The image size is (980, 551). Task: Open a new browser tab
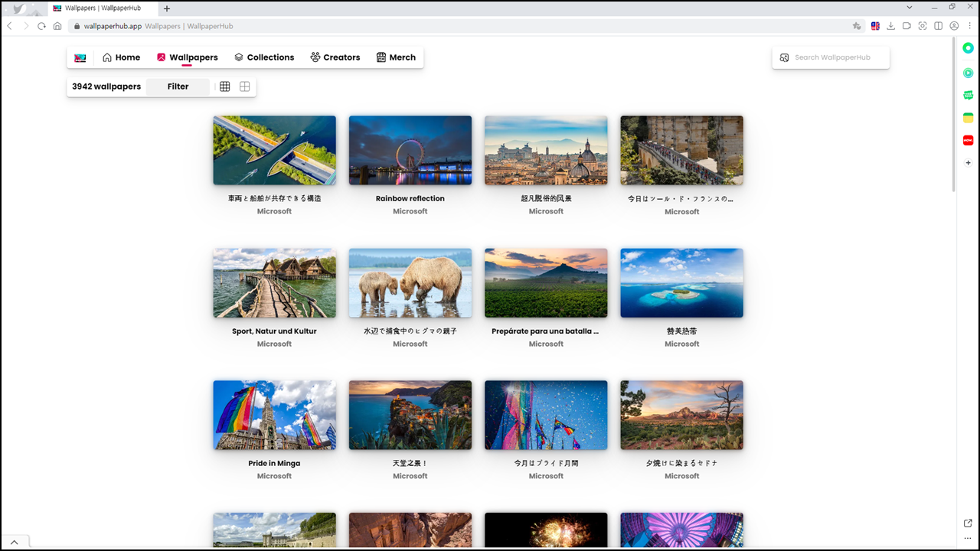(167, 8)
